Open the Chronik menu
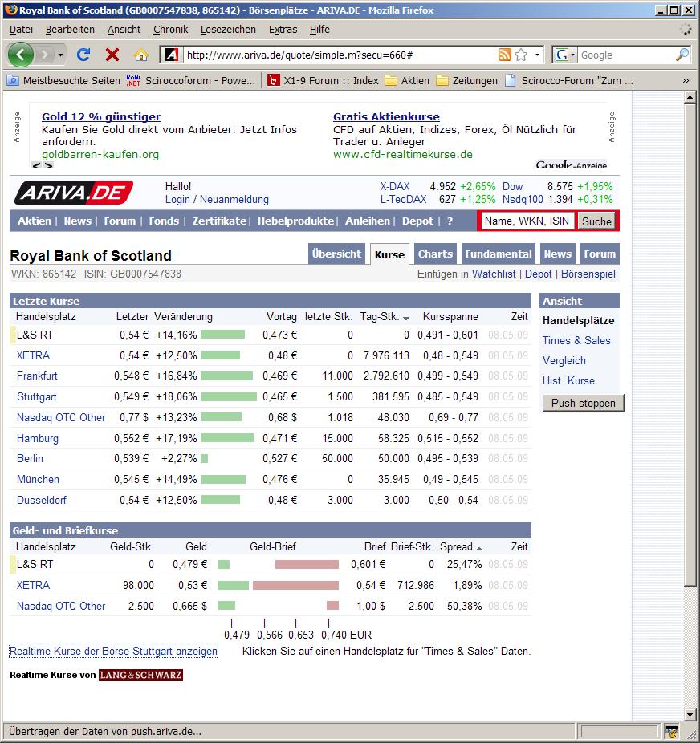Image resolution: width=700 pixels, height=743 pixels. [x=171, y=30]
